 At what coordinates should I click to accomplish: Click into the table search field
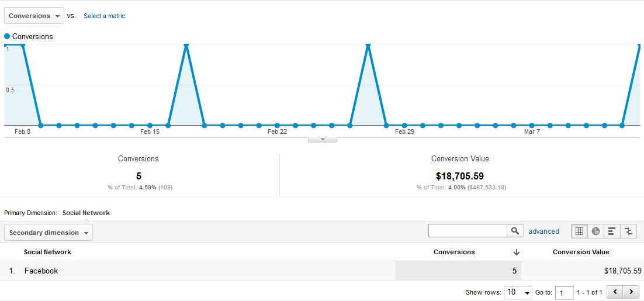[468, 231]
